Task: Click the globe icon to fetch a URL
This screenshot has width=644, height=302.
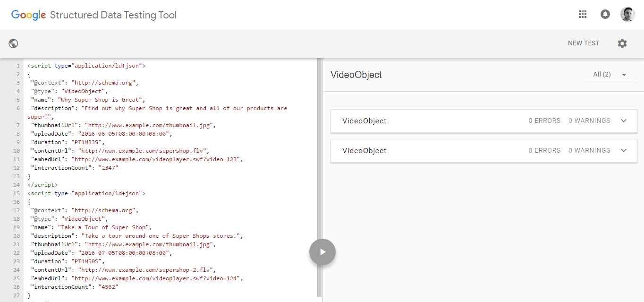Action: [13, 43]
